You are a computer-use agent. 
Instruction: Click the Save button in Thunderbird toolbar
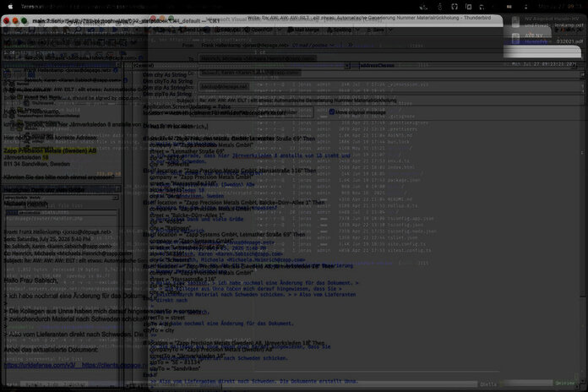(x=376, y=30)
